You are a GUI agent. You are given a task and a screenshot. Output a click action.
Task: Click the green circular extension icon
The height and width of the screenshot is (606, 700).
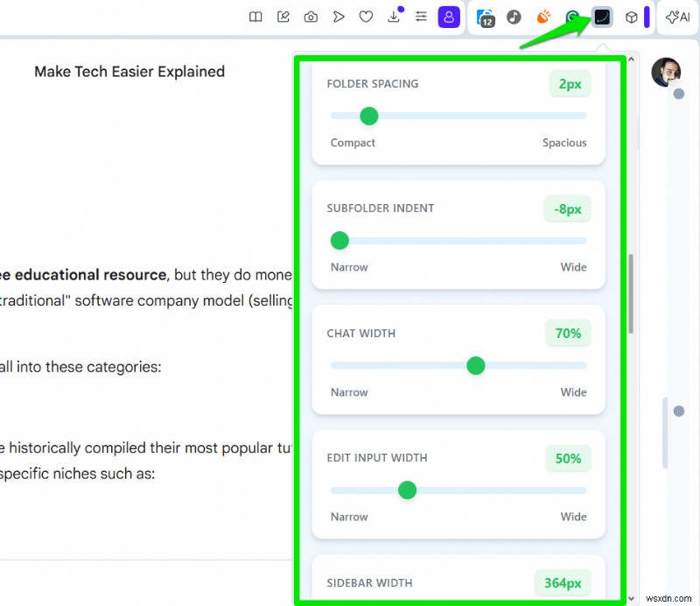[572, 17]
